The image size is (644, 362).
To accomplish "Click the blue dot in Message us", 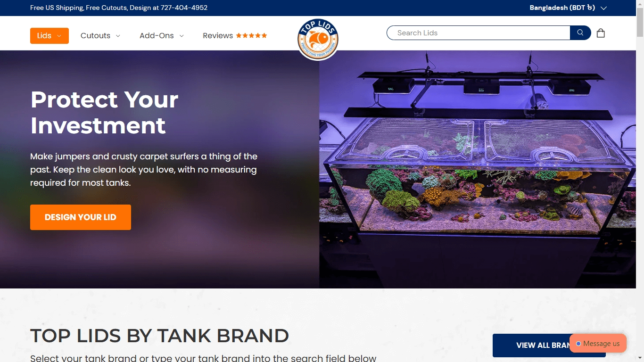I will pyautogui.click(x=578, y=344).
